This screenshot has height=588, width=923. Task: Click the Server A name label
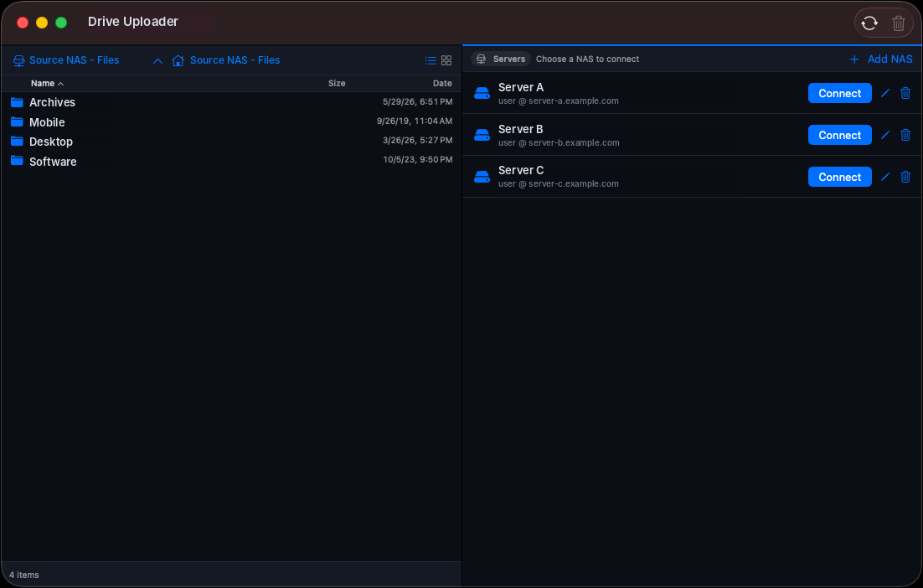point(521,87)
